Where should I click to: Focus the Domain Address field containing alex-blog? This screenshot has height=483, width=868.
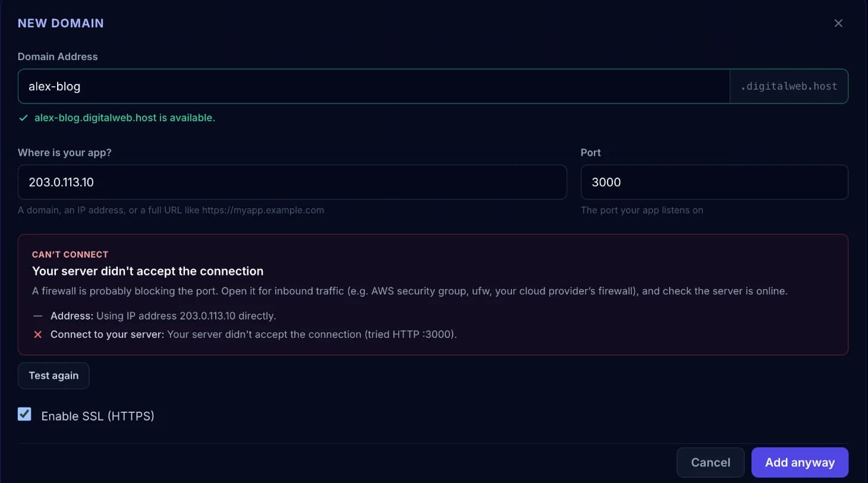tap(373, 86)
